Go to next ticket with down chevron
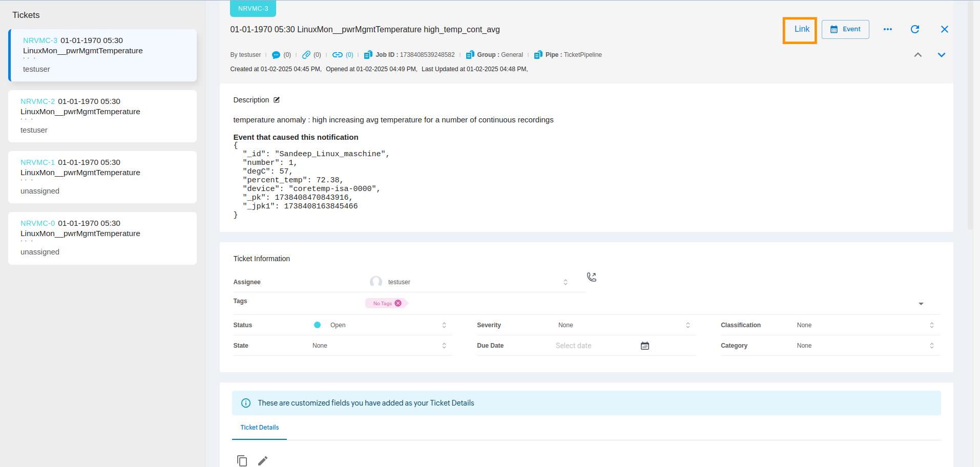The width and height of the screenshot is (980, 467). [x=942, y=55]
